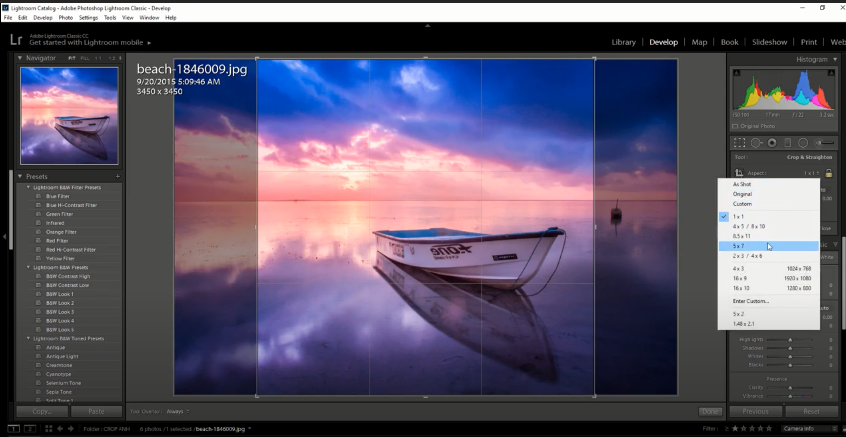This screenshot has width=846, height=437.
Task: Select the Adjustment Brush tool
Action: click(823, 143)
